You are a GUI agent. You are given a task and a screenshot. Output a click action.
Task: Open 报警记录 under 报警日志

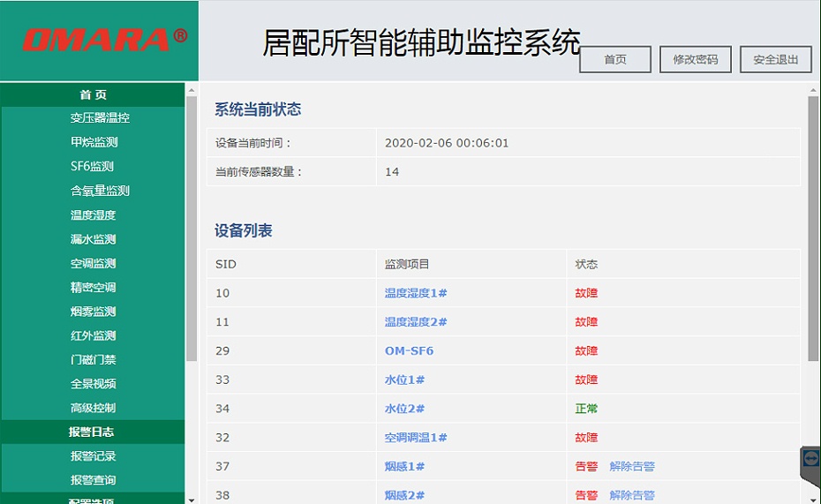click(94, 456)
